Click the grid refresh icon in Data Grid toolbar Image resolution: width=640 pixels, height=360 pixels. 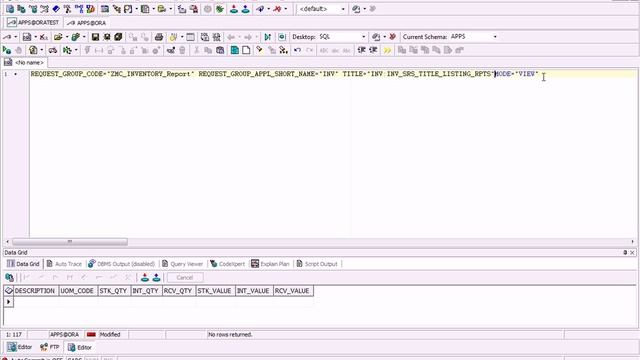(9, 278)
